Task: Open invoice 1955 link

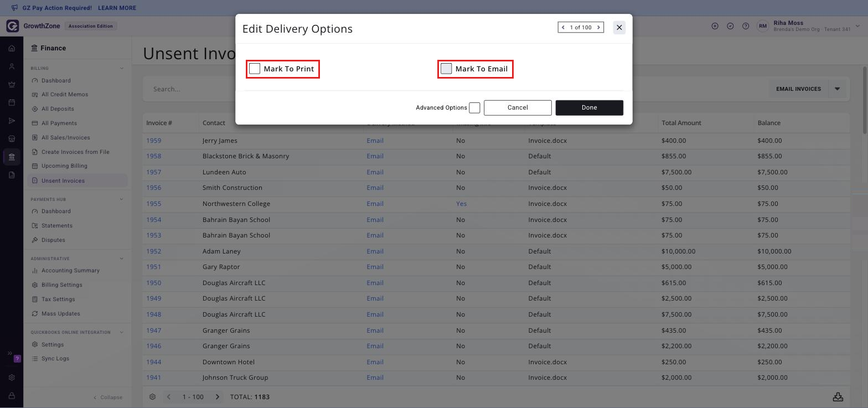Action: [153, 204]
